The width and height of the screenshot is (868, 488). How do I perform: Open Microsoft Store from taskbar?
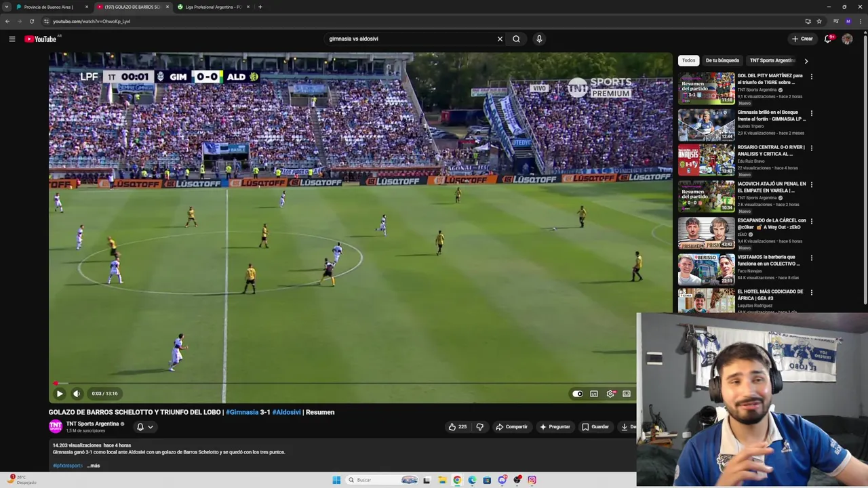click(487, 480)
